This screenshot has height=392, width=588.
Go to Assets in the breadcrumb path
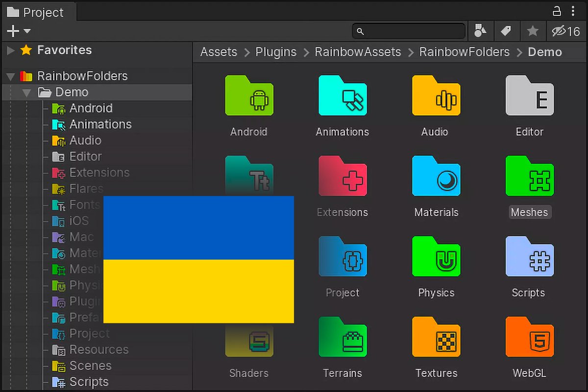[x=219, y=52]
